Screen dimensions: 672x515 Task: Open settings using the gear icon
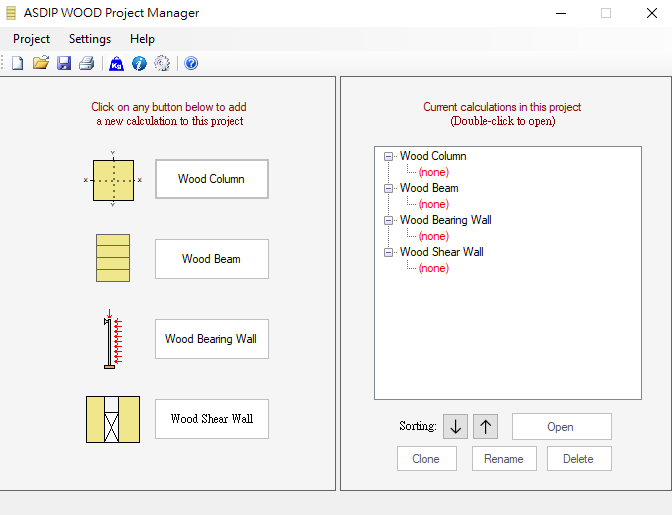(162, 63)
